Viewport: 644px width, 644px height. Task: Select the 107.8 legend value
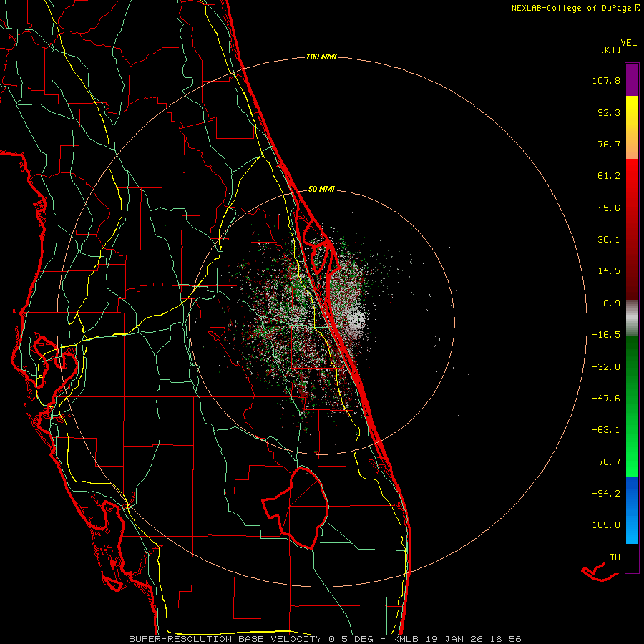pyautogui.click(x=606, y=80)
